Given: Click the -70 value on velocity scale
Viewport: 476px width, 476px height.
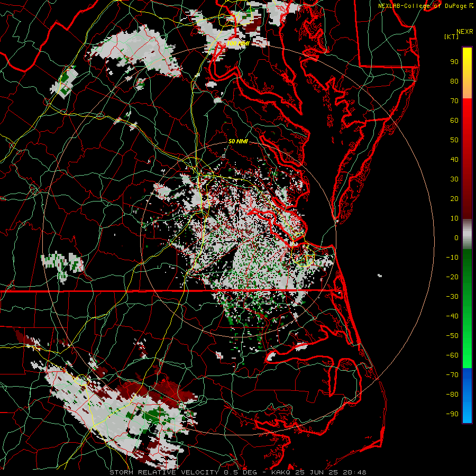Looking at the screenshot, I should pyautogui.click(x=452, y=375).
